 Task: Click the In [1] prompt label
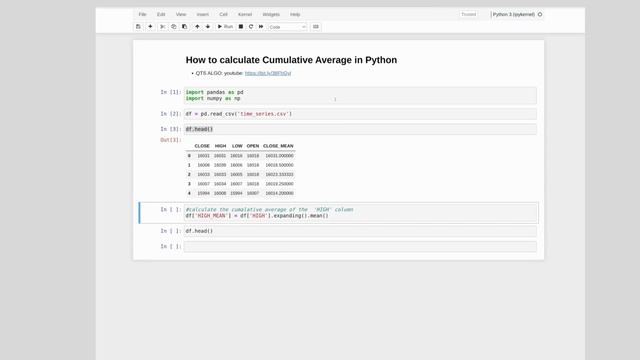tap(171, 92)
